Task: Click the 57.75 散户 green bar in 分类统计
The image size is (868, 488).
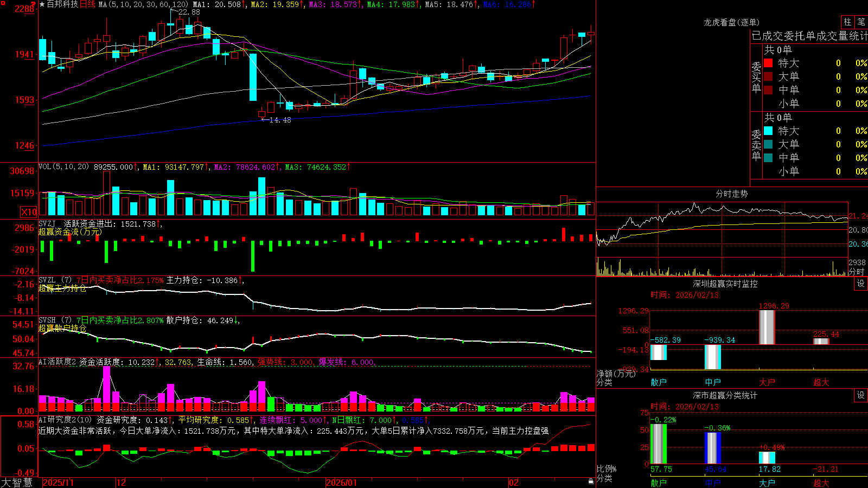Action: [x=658, y=444]
